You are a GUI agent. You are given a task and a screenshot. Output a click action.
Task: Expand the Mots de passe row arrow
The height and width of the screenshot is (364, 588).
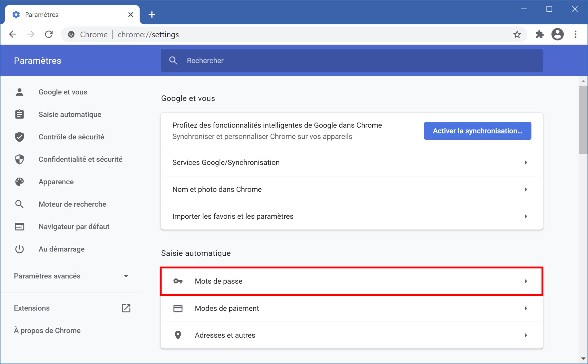point(526,281)
